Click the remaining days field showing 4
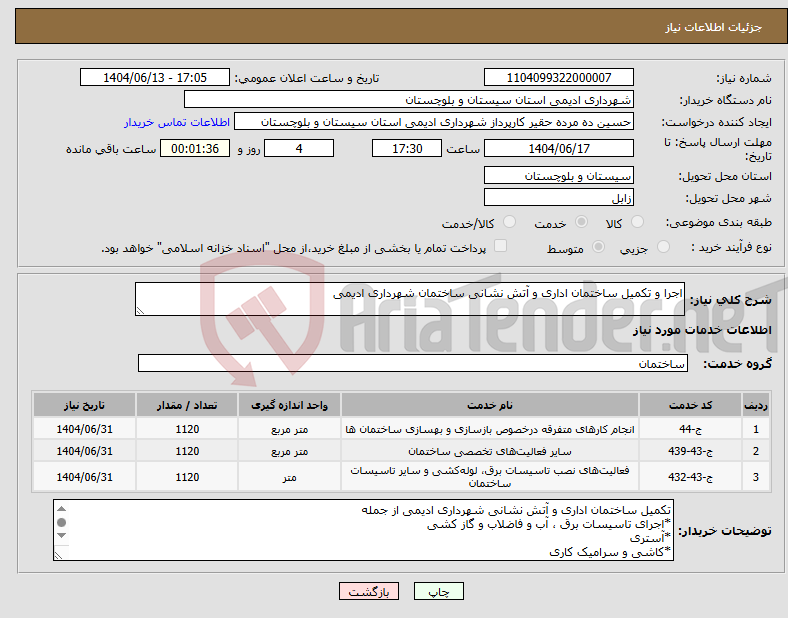 (x=299, y=148)
